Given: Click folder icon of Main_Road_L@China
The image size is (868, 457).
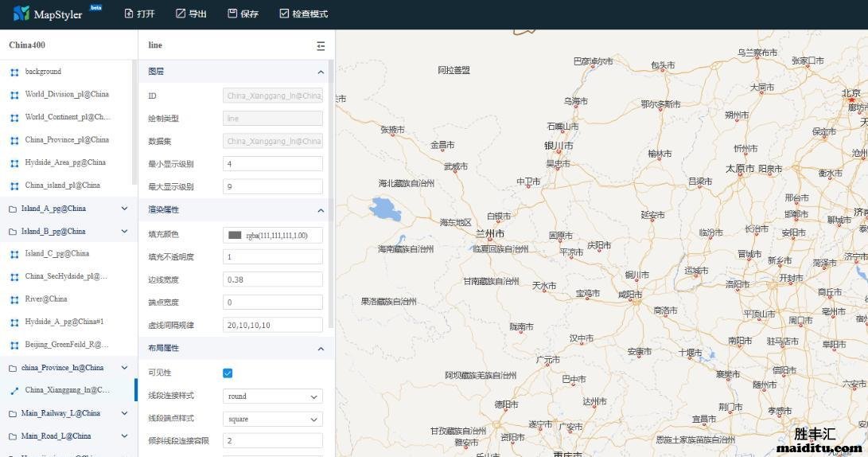Looking at the screenshot, I should point(13,436).
